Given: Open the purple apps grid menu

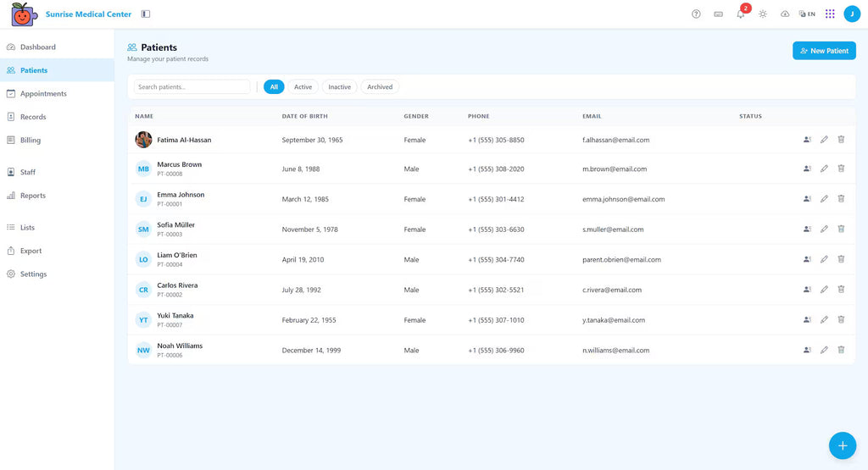Looking at the screenshot, I should 830,14.
